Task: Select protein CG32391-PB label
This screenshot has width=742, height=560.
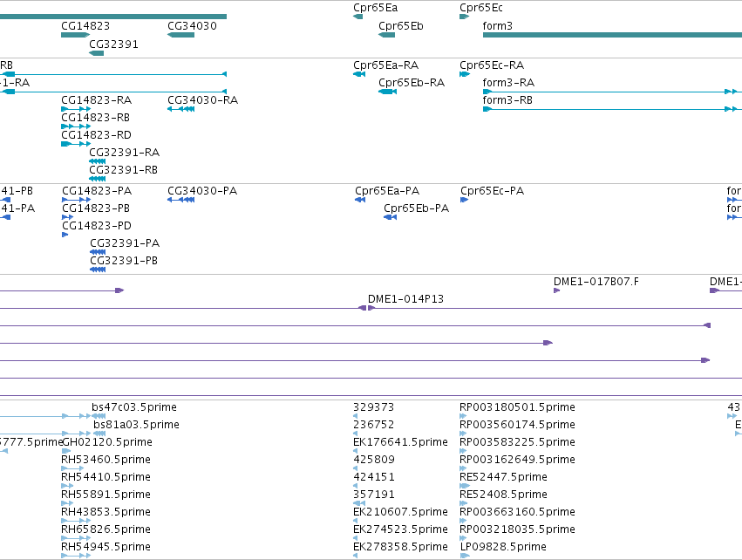Action: pos(124,261)
